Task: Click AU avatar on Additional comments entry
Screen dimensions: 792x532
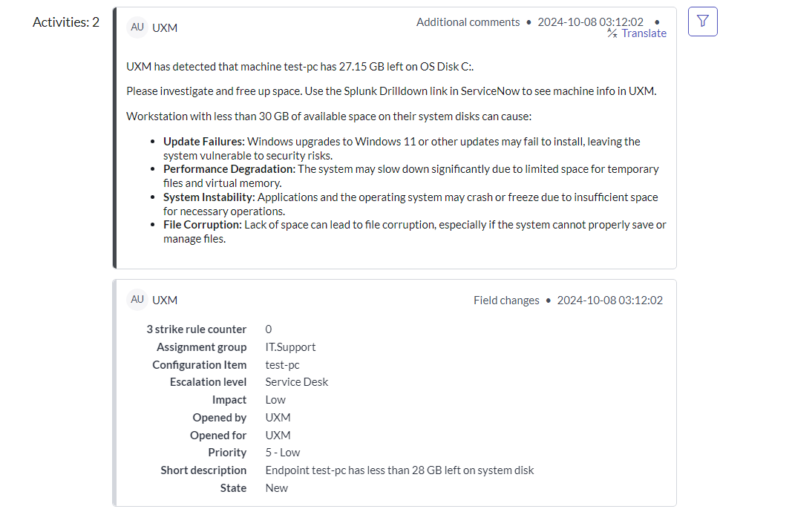Action: (137, 27)
